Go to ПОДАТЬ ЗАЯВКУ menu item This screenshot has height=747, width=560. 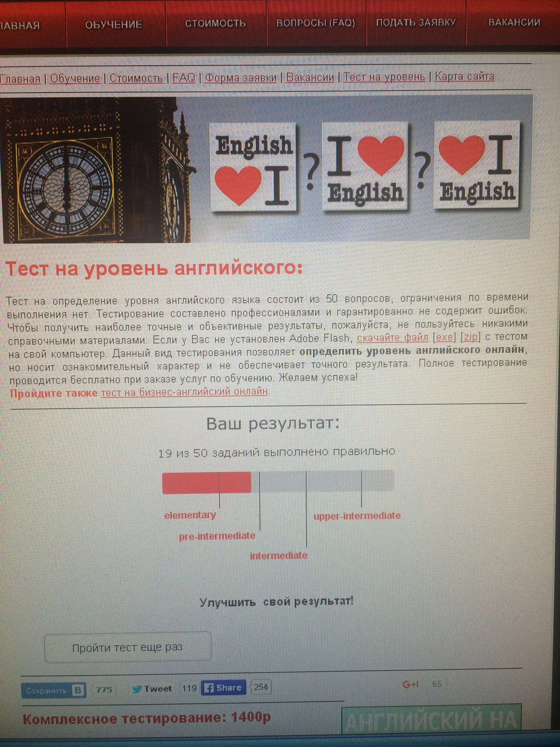click(416, 23)
